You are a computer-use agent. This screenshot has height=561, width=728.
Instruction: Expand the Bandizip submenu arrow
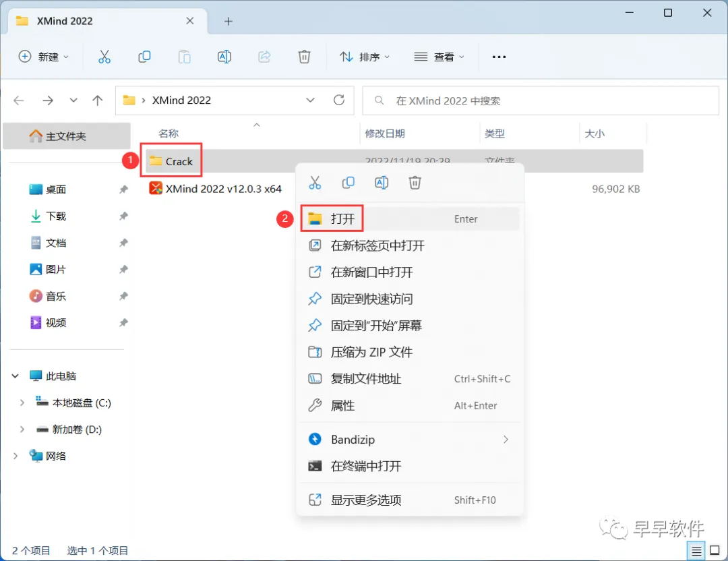[x=506, y=440]
